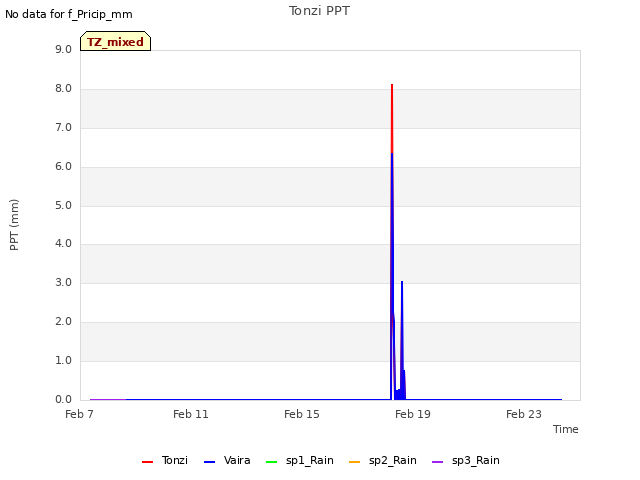Click the PPT (mm) y-axis label
The image size is (640, 480).
click(14, 224)
